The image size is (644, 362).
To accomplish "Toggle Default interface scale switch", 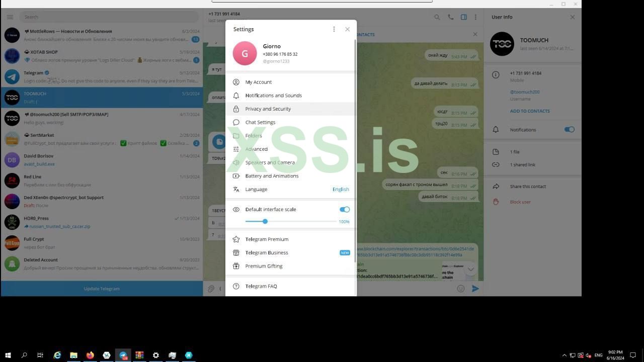I will tap(345, 209).
